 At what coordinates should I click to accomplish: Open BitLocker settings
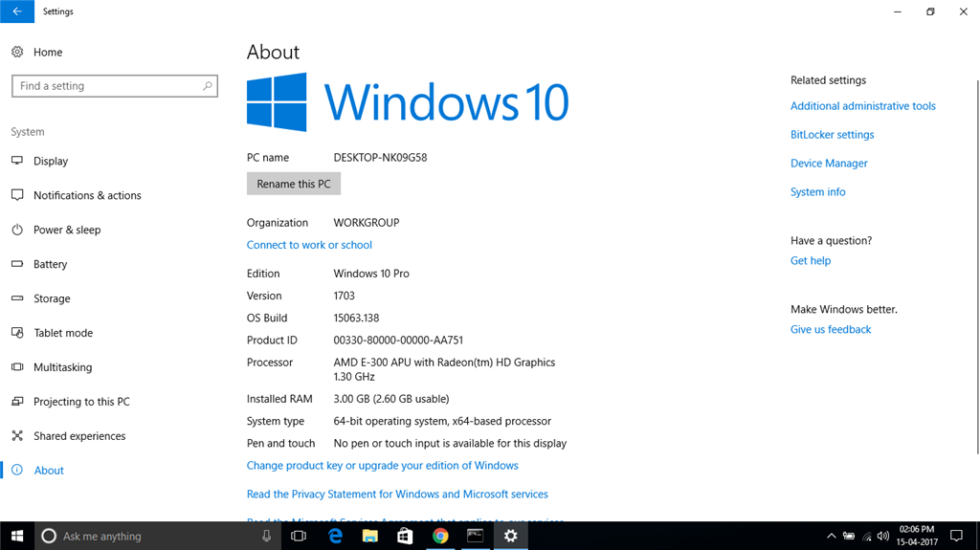point(833,134)
